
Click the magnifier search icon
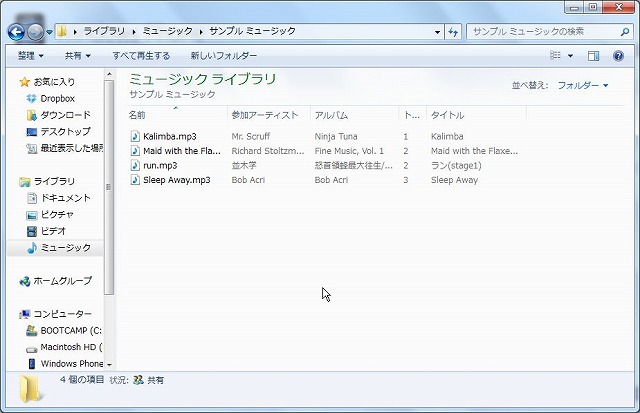(624, 31)
